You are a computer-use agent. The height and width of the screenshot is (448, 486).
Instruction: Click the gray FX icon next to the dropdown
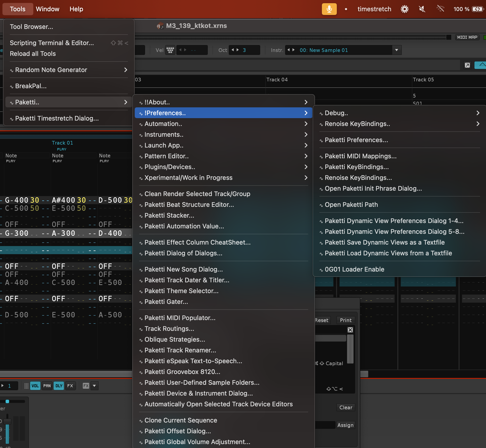click(x=86, y=386)
